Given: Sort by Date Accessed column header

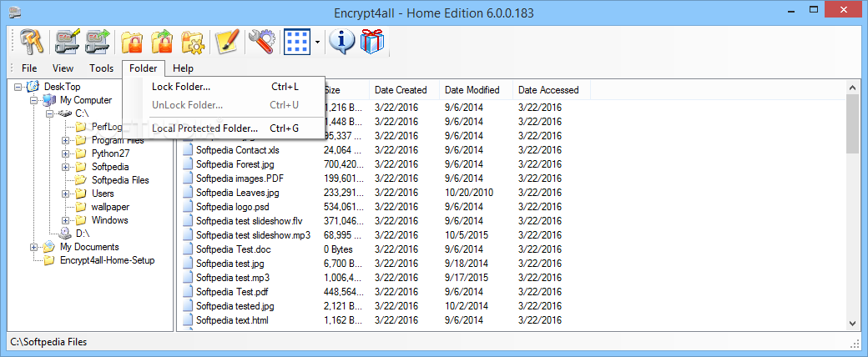Looking at the screenshot, I should [x=552, y=89].
